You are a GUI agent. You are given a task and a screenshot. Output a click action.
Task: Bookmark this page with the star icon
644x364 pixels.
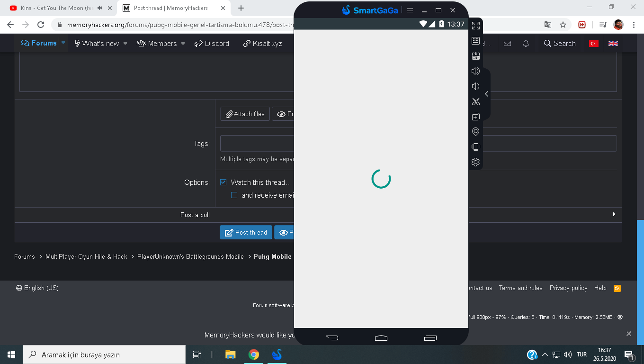pos(563,25)
